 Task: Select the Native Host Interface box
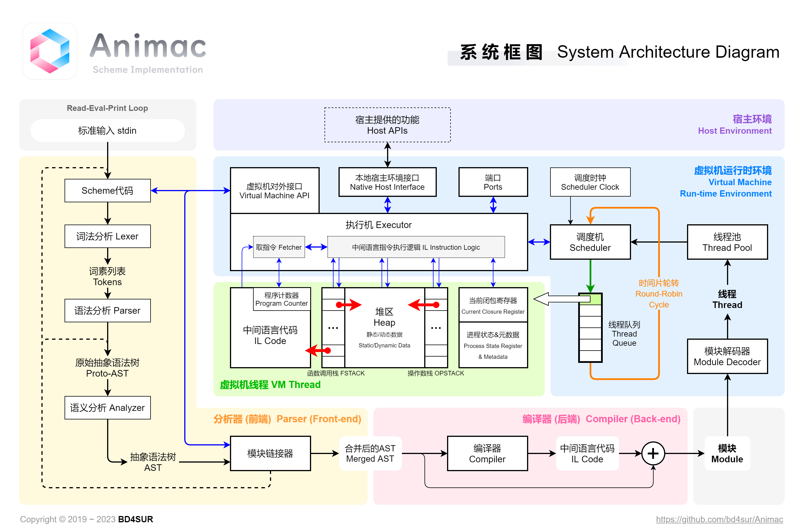point(387,182)
